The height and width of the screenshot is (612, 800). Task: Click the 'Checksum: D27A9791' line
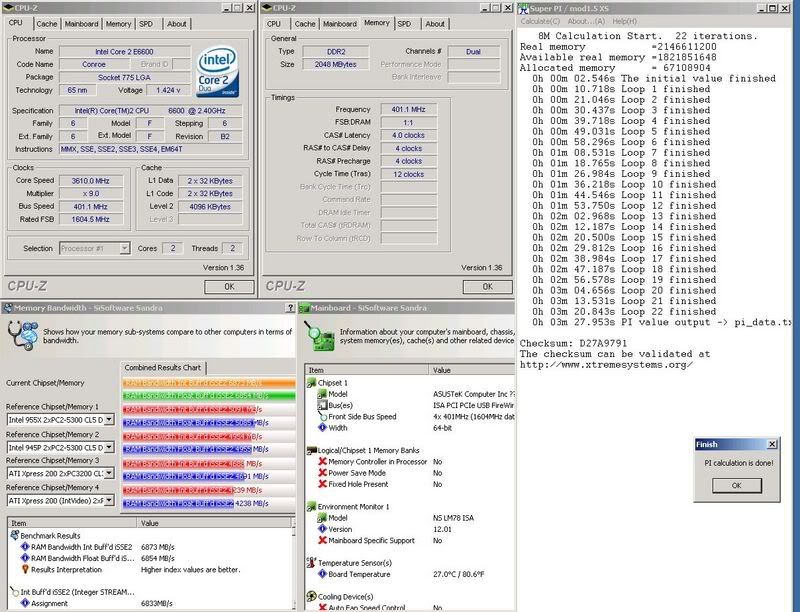click(573, 343)
